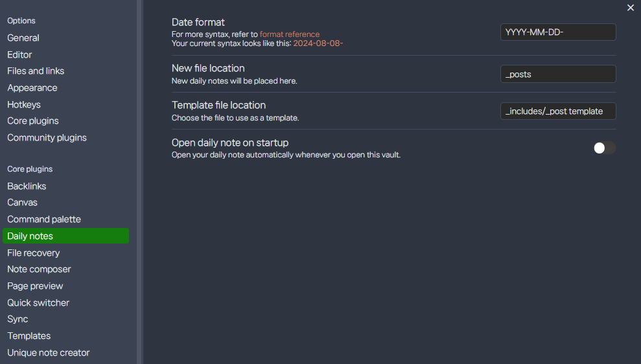The image size is (641, 364).
Task: Click the Date format input field
Action: [558, 32]
